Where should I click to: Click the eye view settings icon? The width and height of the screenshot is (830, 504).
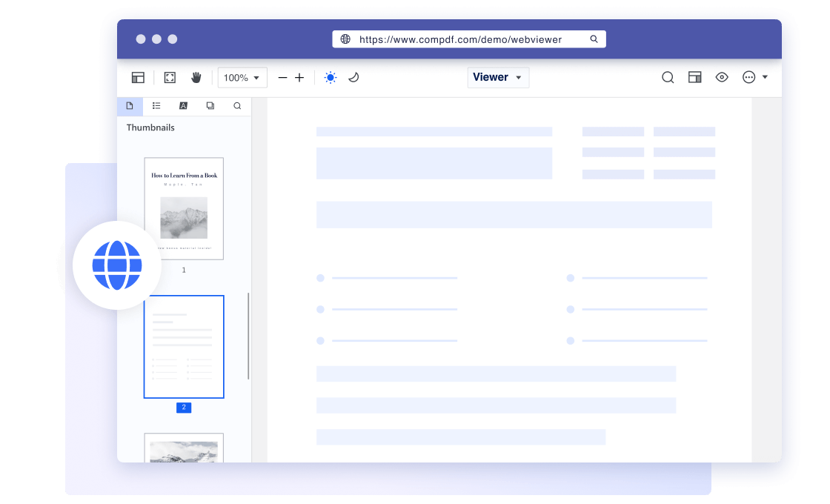(x=722, y=77)
